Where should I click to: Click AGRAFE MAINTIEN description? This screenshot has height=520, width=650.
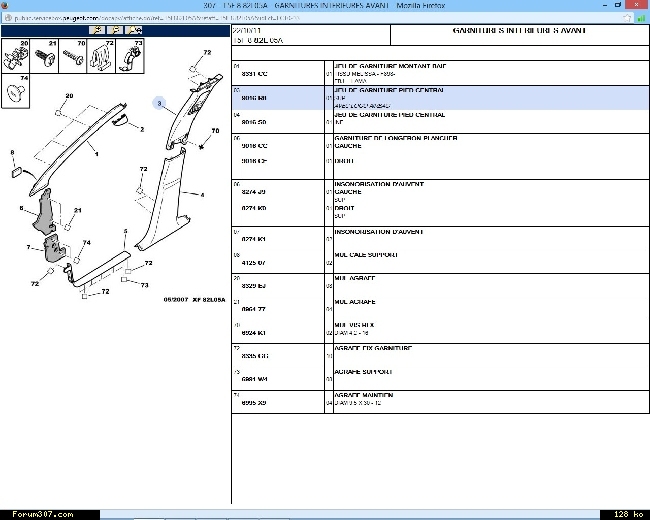(x=364, y=395)
